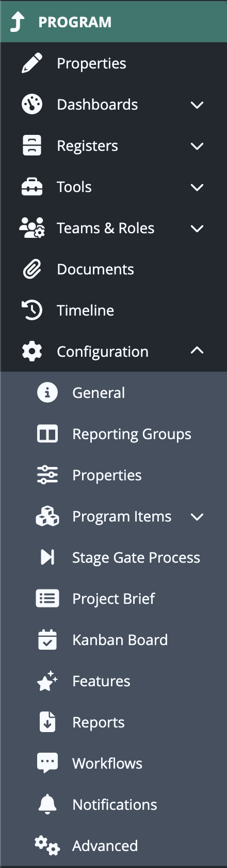Expand the Registers submenu chevron
The height and width of the screenshot is (868, 227).
pyautogui.click(x=197, y=146)
